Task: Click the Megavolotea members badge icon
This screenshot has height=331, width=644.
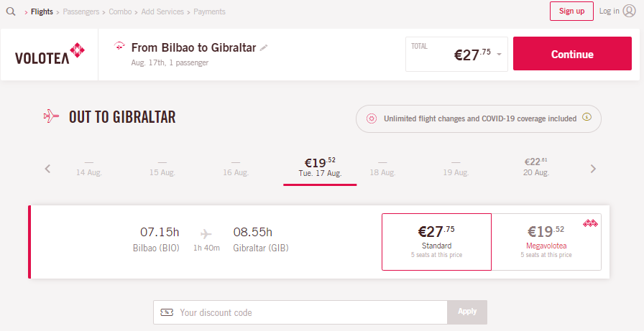Action: 590,223
